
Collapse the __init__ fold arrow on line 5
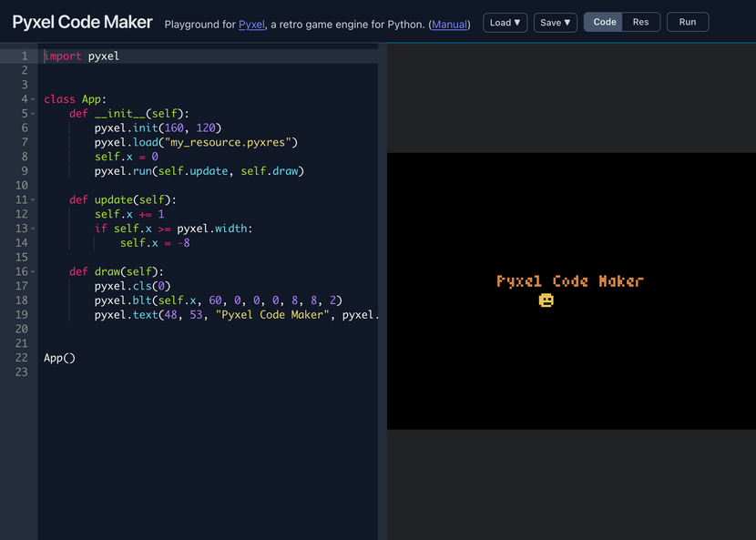(33, 114)
